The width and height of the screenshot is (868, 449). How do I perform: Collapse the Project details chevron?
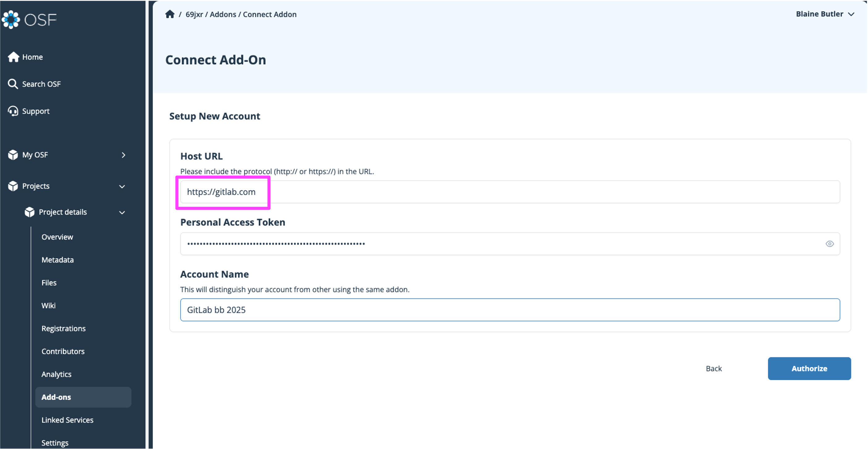(x=122, y=212)
